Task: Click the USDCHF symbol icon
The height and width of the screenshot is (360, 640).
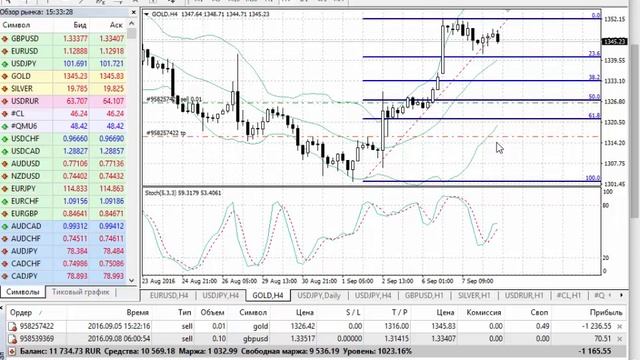Action: [5, 139]
